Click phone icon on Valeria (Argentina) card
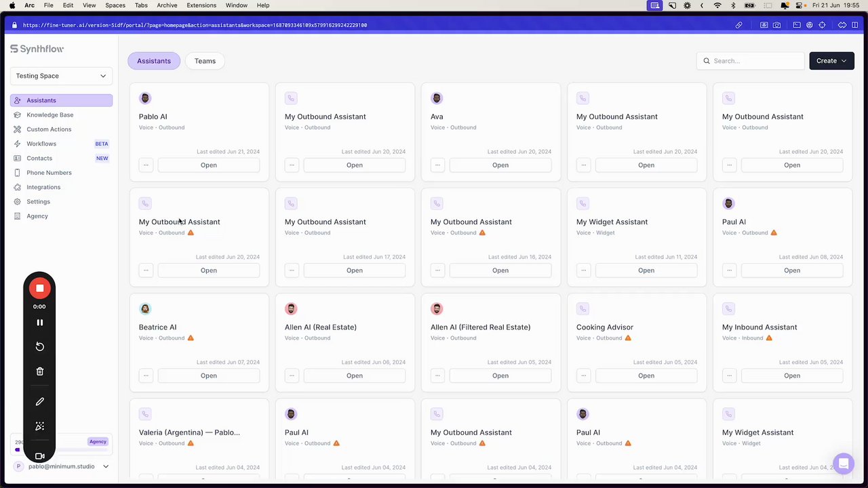The image size is (868, 488). tap(145, 414)
